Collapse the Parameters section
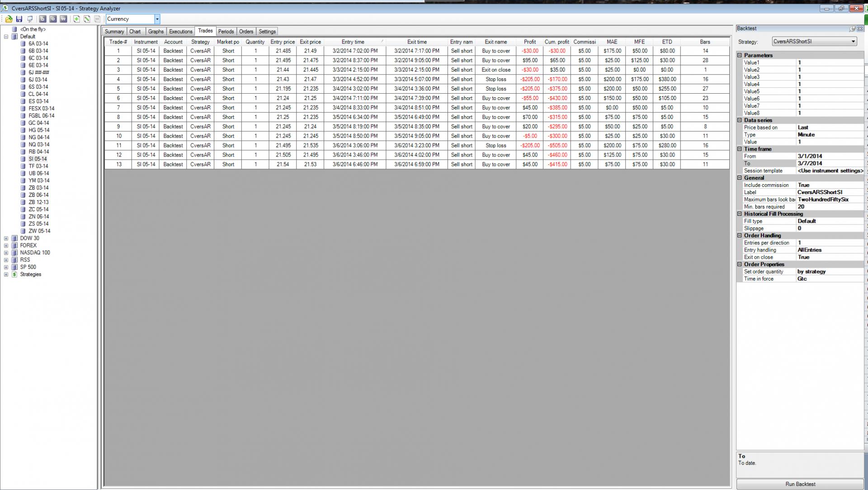Screen dimensions: 868x490 (x=740, y=55)
